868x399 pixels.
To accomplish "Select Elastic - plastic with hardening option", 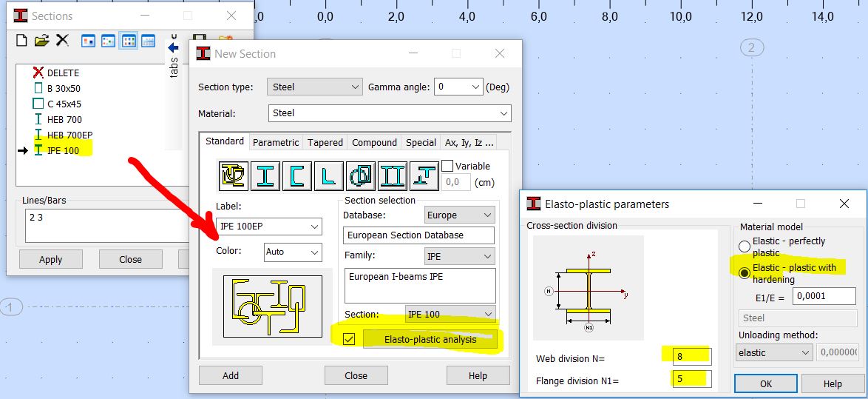I will click(x=745, y=274).
